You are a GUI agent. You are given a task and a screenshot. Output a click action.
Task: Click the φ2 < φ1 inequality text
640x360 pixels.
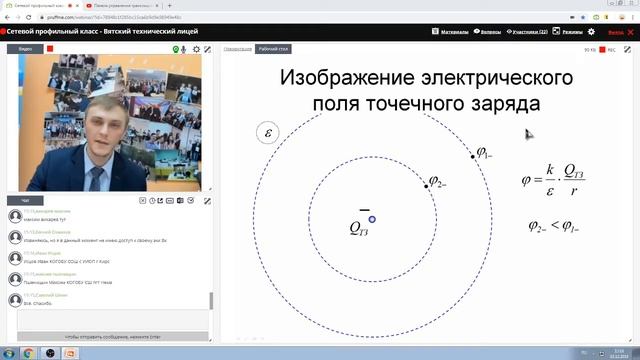point(553,226)
